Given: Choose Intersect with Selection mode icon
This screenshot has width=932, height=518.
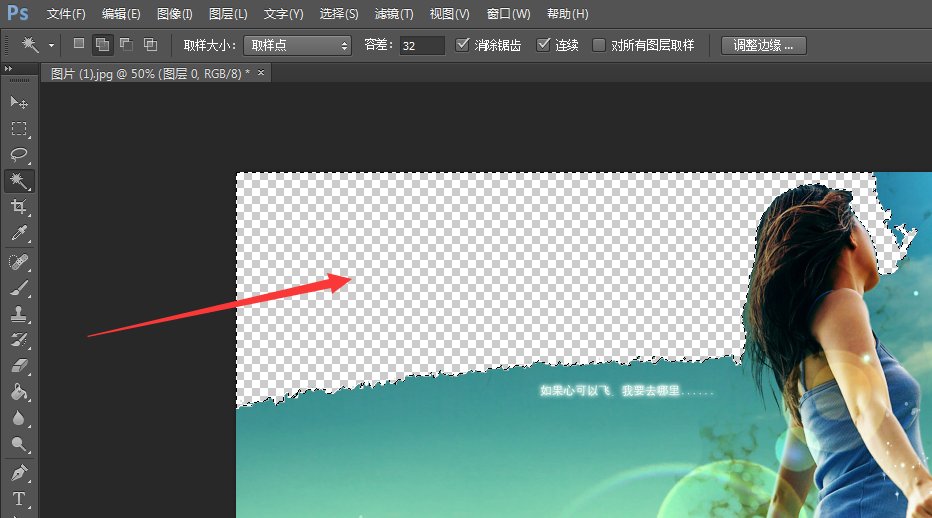Looking at the screenshot, I should [x=150, y=44].
